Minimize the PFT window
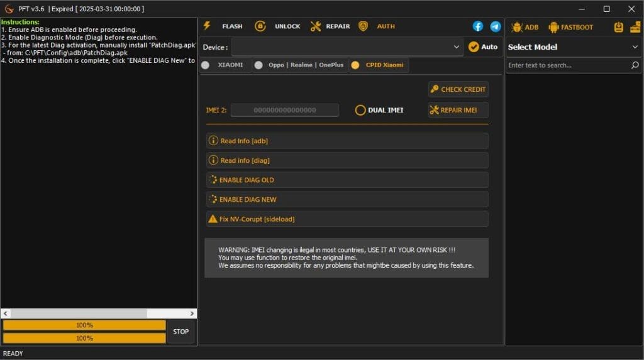Image resolution: width=644 pixels, height=360 pixels. pyautogui.click(x=582, y=9)
